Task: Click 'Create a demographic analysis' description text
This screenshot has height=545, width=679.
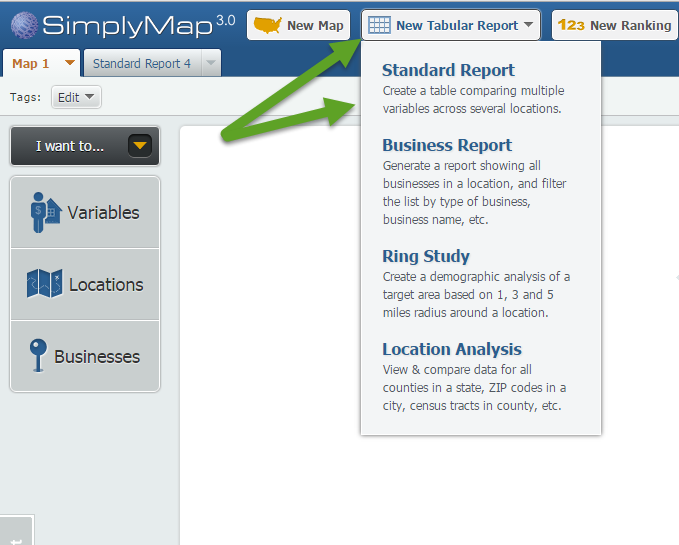Action: click(x=476, y=294)
